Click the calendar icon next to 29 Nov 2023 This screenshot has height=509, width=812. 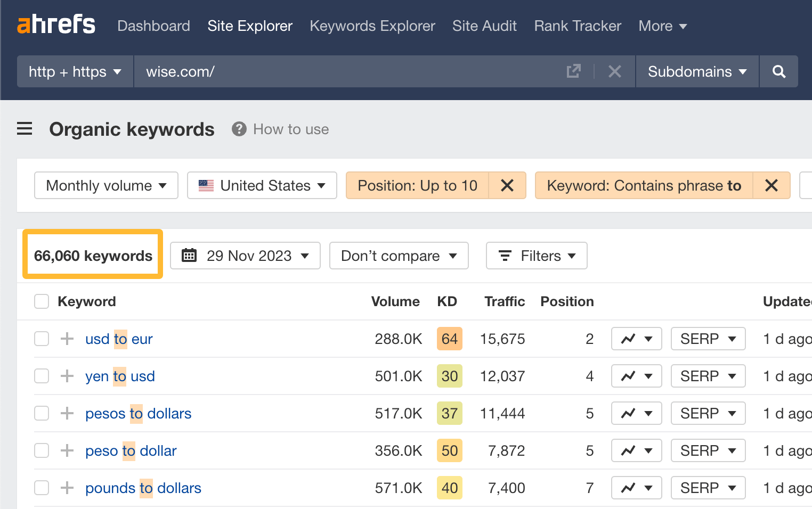tap(189, 256)
